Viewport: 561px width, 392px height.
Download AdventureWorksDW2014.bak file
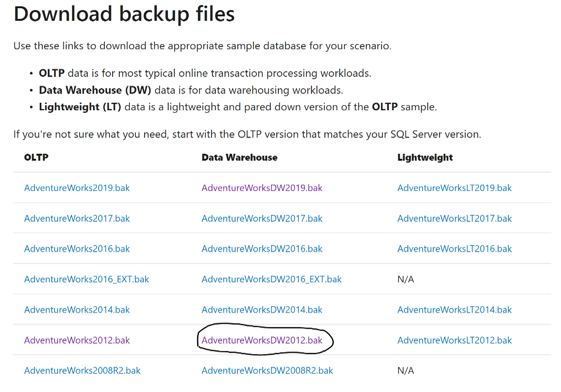[261, 310]
